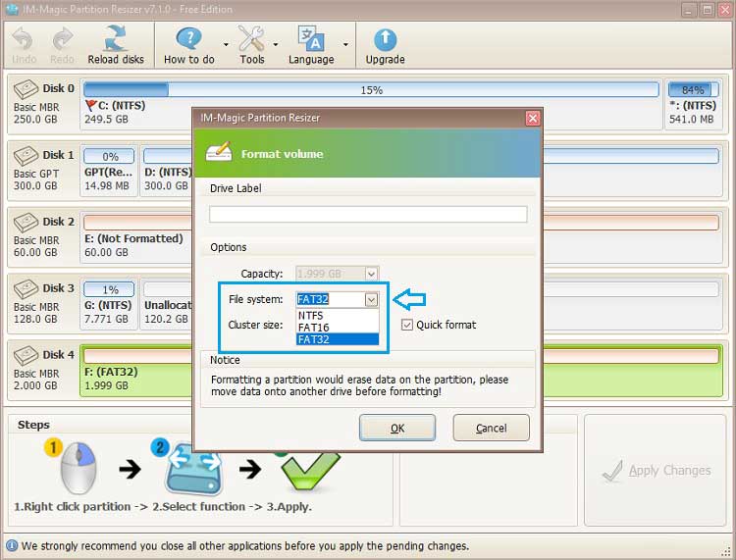The image size is (736, 560).
Task: Select the Disk 0 drive icon
Action: tap(26, 88)
